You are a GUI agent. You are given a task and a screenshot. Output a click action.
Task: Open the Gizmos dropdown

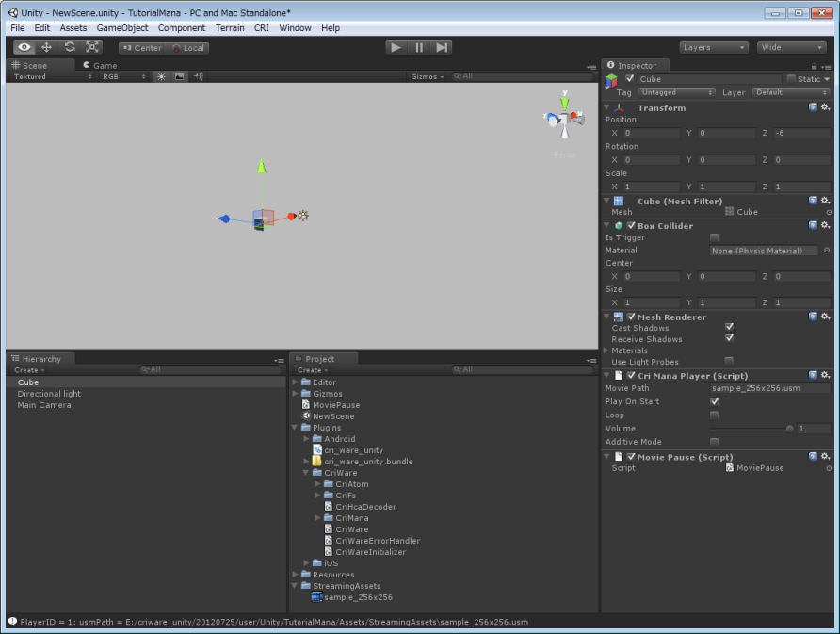click(x=427, y=76)
